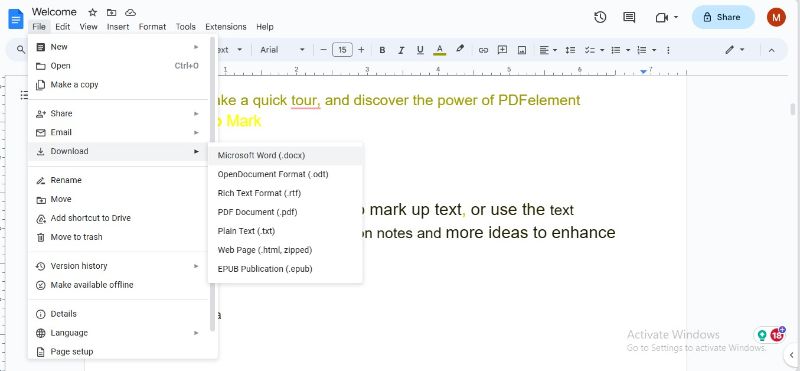Open Details from the File menu

(118, 314)
